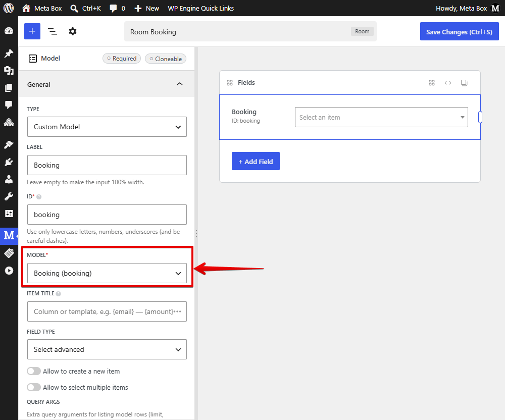The height and width of the screenshot is (420, 505).
Task: Click the blue plus add button
Action: [x=32, y=31]
